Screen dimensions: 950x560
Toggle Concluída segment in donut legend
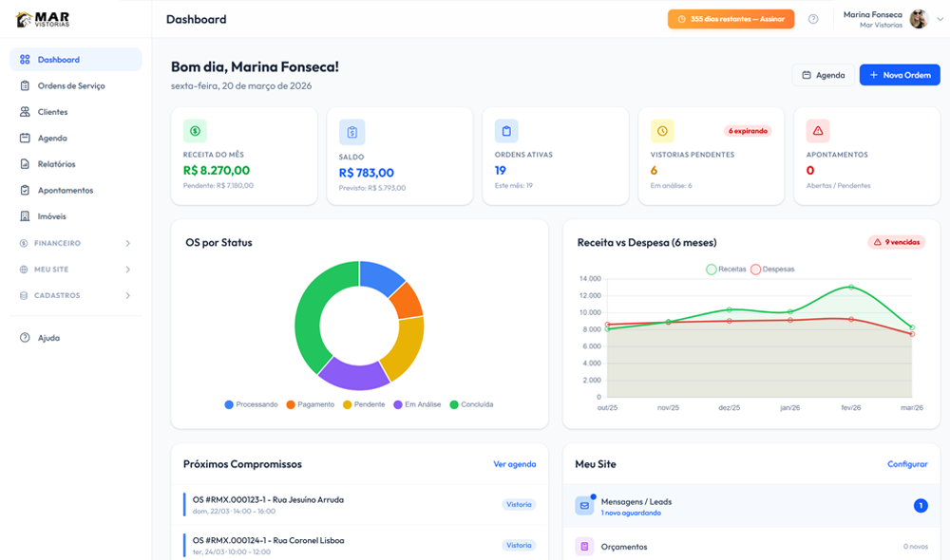pyautogui.click(x=471, y=404)
